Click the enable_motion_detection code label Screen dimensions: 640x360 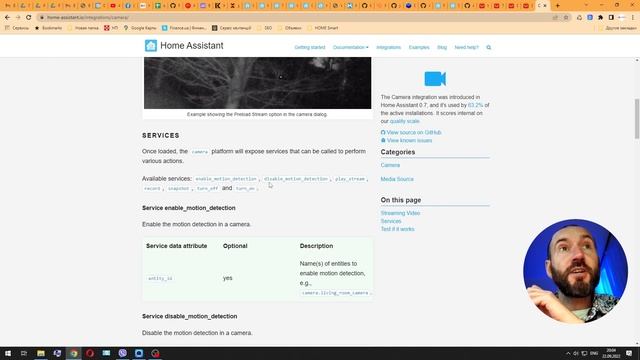coord(226,179)
